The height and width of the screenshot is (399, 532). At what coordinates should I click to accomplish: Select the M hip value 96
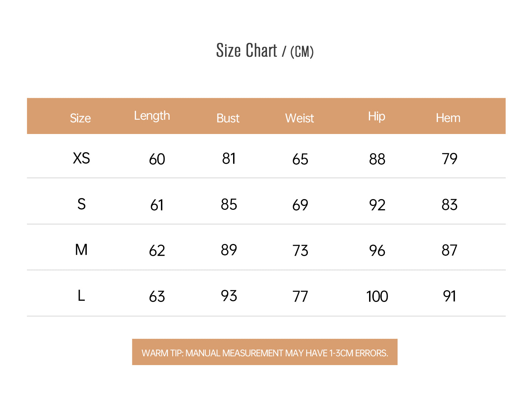377,251
